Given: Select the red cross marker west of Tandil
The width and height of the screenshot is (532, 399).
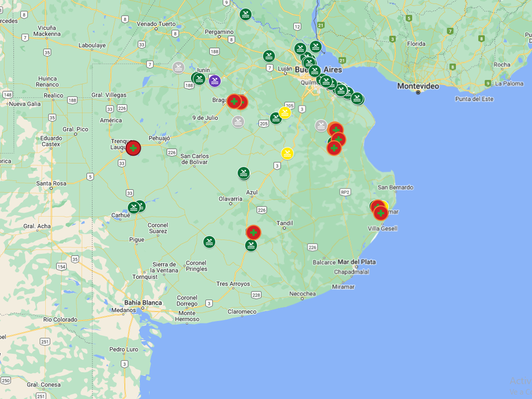Looking at the screenshot, I should point(254,232).
